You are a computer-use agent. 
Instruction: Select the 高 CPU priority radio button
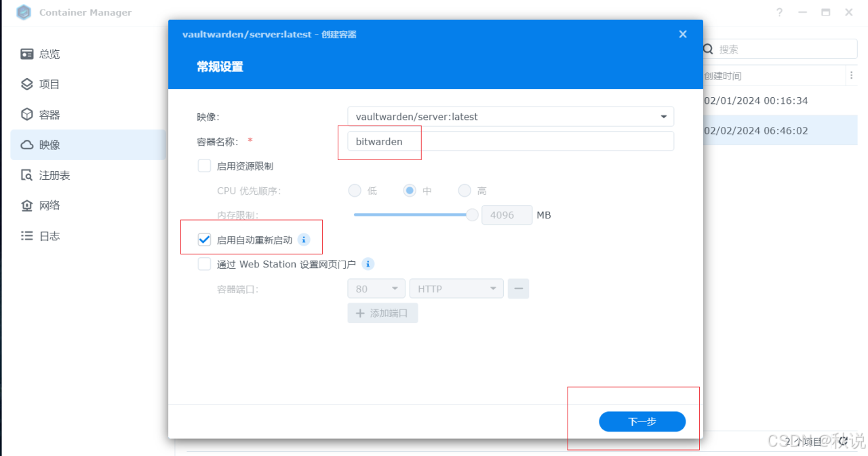tap(465, 191)
